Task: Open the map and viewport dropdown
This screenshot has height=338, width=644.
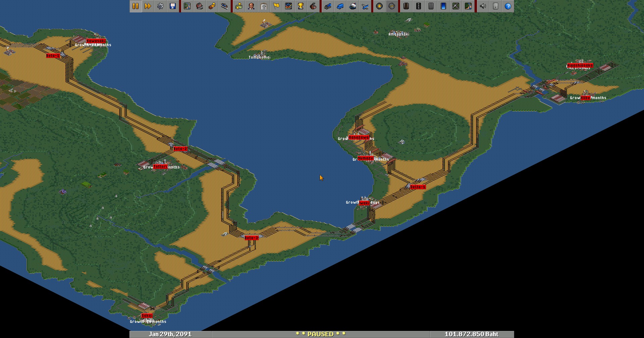Action: coord(187,6)
